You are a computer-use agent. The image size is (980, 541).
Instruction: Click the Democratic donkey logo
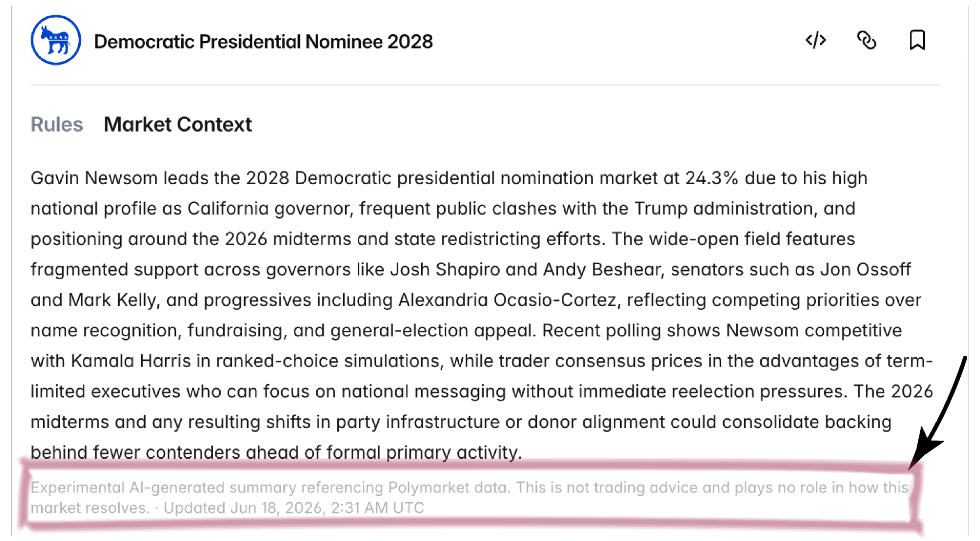(x=56, y=40)
